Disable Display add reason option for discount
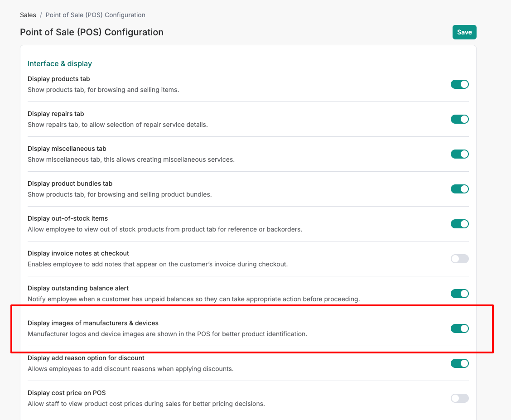 point(459,363)
